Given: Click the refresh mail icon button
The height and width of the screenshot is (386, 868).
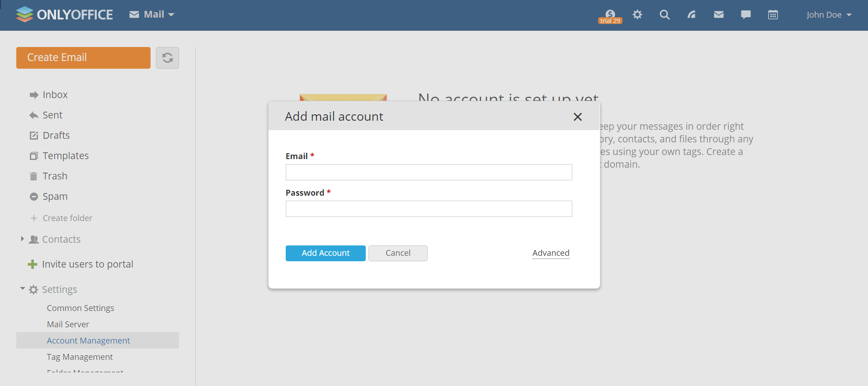Looking at the screenshot, I should 167,58.
